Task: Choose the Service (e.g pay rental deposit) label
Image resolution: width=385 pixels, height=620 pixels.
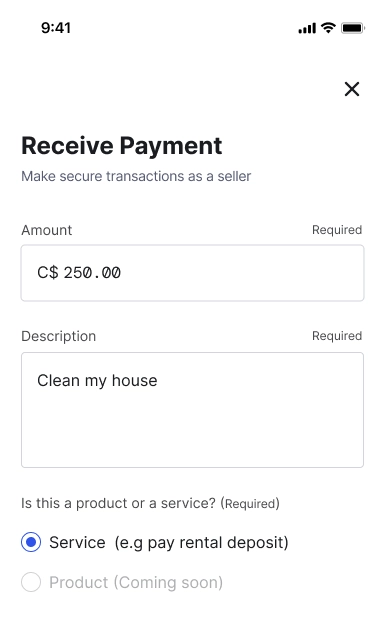Action: click(x=169, y=542)
